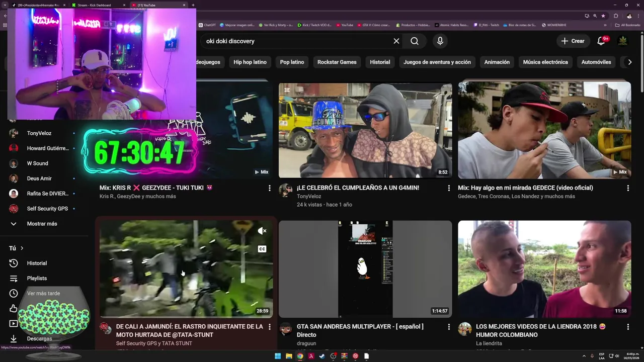Show hidden system tray icons chevron
644x362 pixels.
click(584, 356)
